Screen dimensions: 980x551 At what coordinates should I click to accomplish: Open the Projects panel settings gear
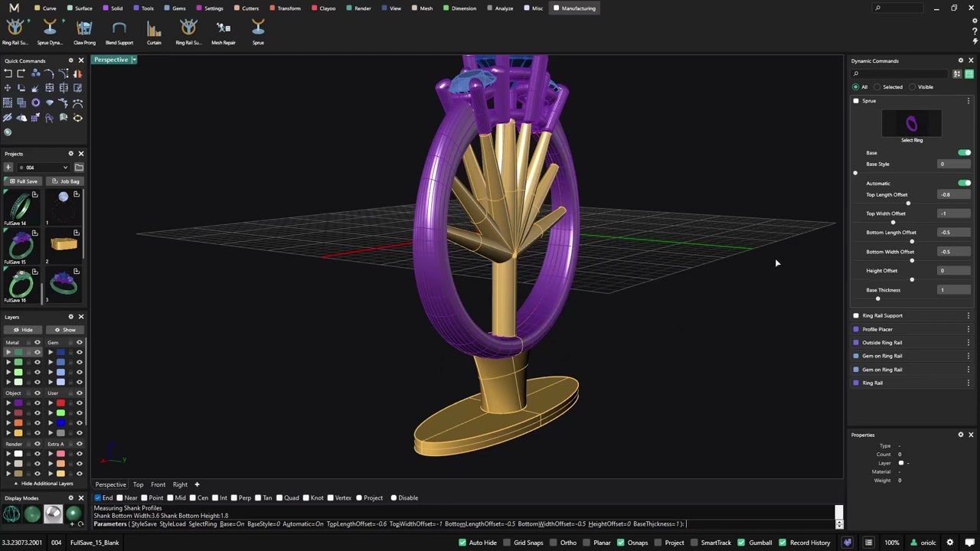(x=70, y=154)
